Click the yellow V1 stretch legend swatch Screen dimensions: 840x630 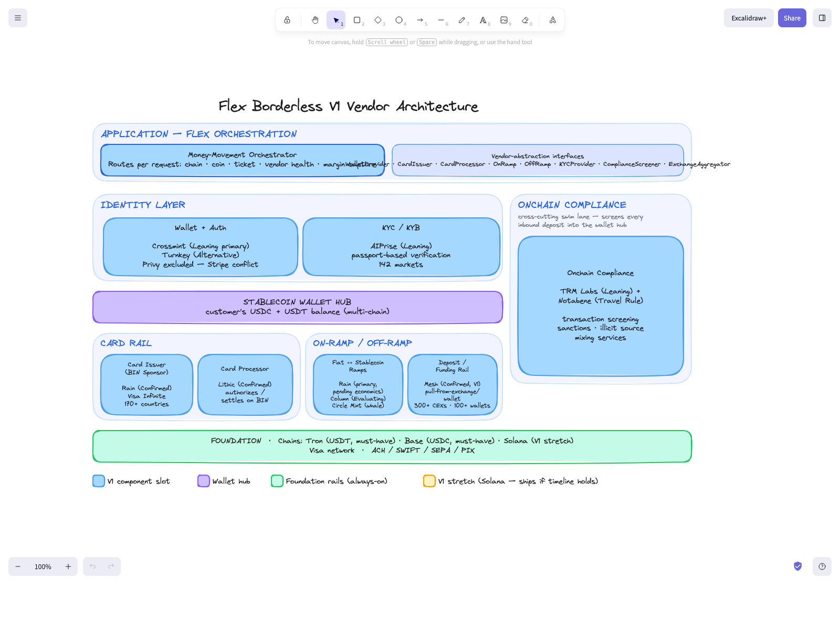pyautogui.click(x=429, y=481)
